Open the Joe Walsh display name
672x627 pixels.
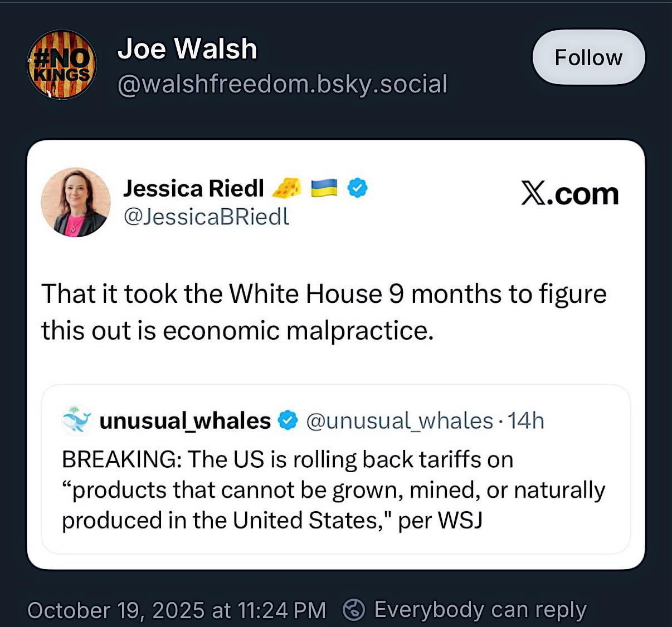(187, 49)
